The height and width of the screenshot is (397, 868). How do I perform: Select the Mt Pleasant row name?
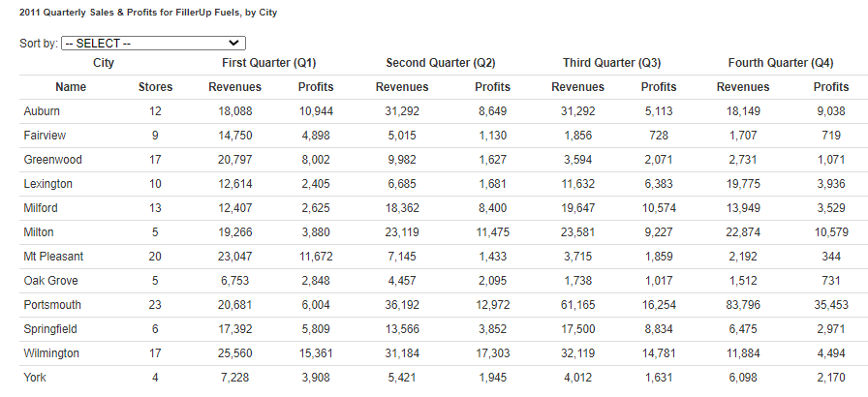53,257
